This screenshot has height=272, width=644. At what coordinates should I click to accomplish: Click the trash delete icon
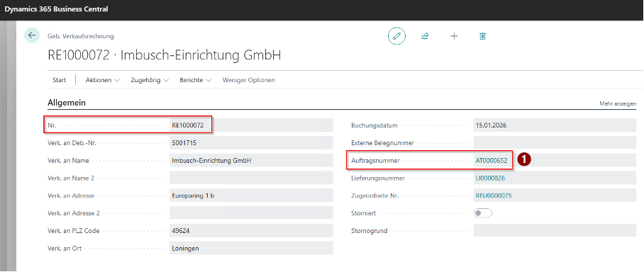(482, 36)
